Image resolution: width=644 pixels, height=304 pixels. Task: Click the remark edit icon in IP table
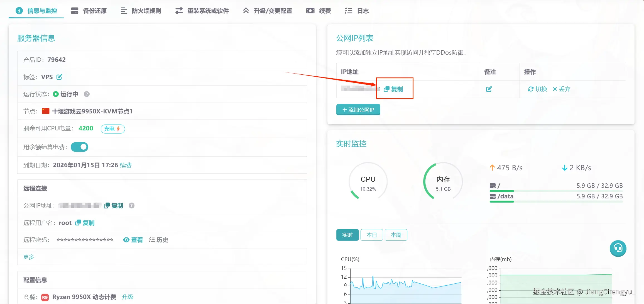489,89
